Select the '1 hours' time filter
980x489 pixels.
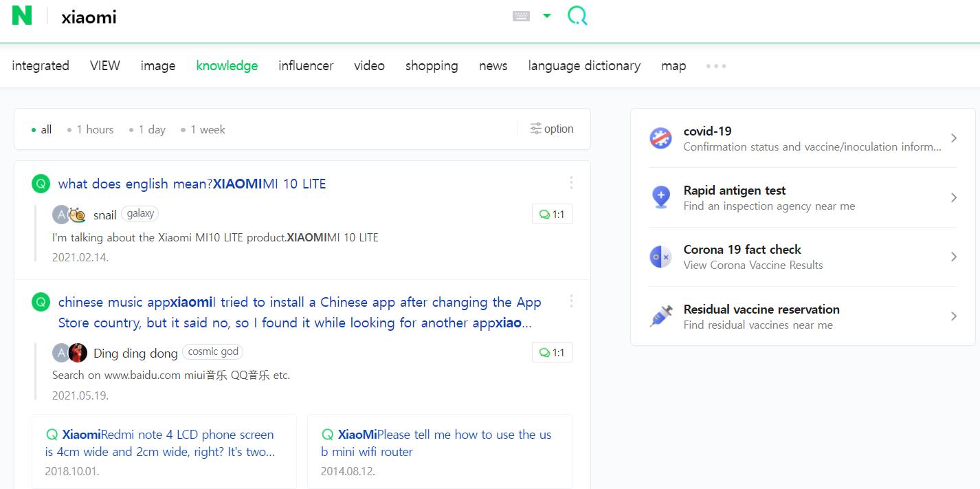click(90, 129)
